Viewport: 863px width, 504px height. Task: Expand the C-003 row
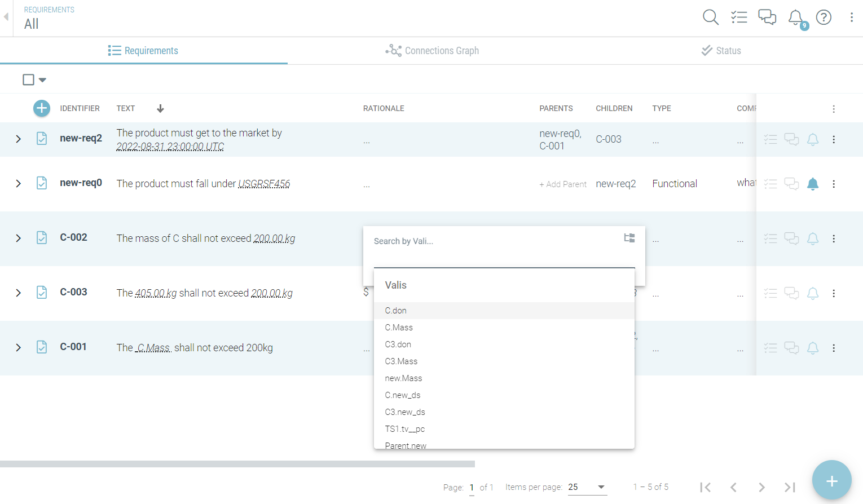coord(18,293)
